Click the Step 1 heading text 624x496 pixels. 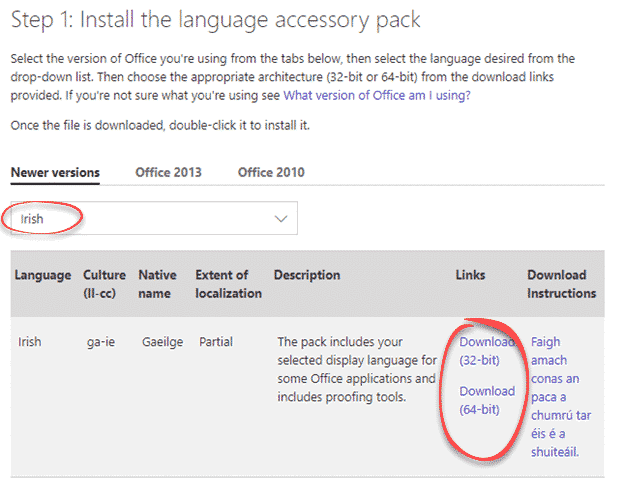click(x=214, y=19)
